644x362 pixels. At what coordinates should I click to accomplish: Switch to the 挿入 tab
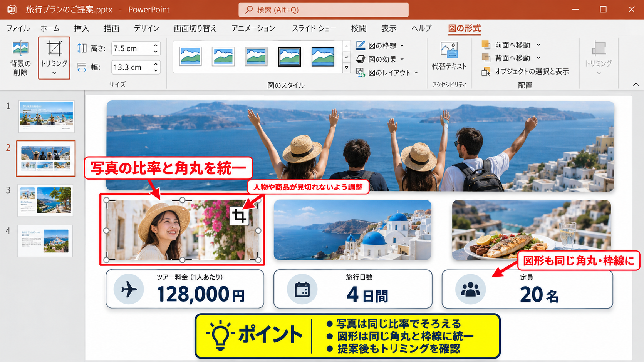point(82,28)
